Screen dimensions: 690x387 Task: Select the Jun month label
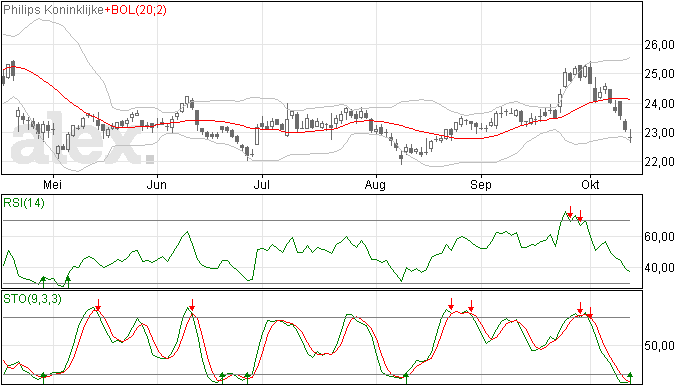[157, 184]
